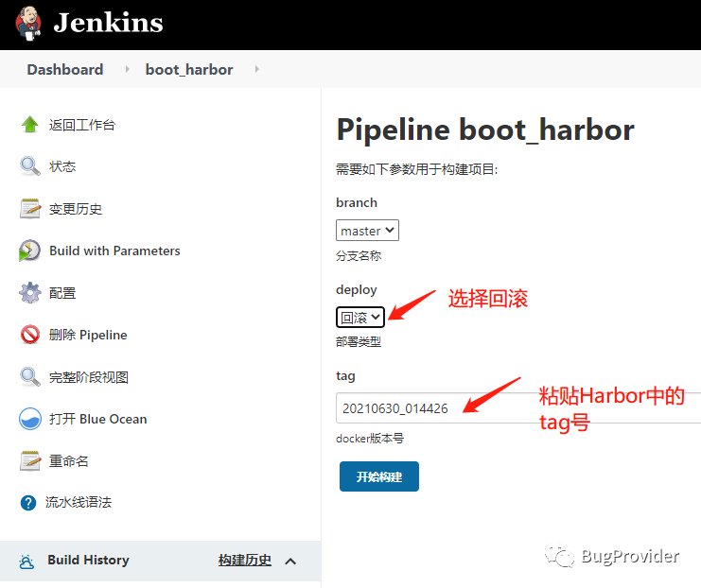Click the Blue Ocean ball icon

(30, 420)
